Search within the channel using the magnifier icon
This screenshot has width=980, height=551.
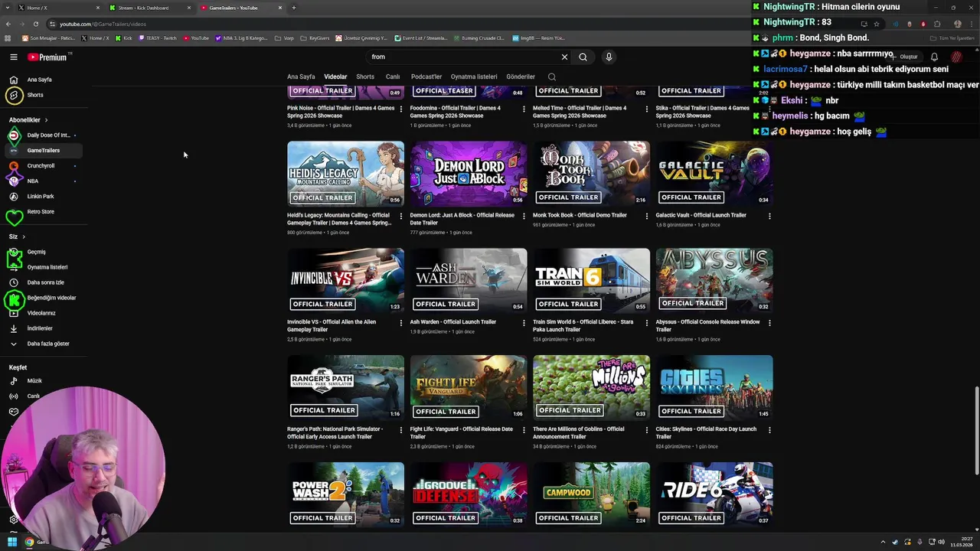coord(551,77)
